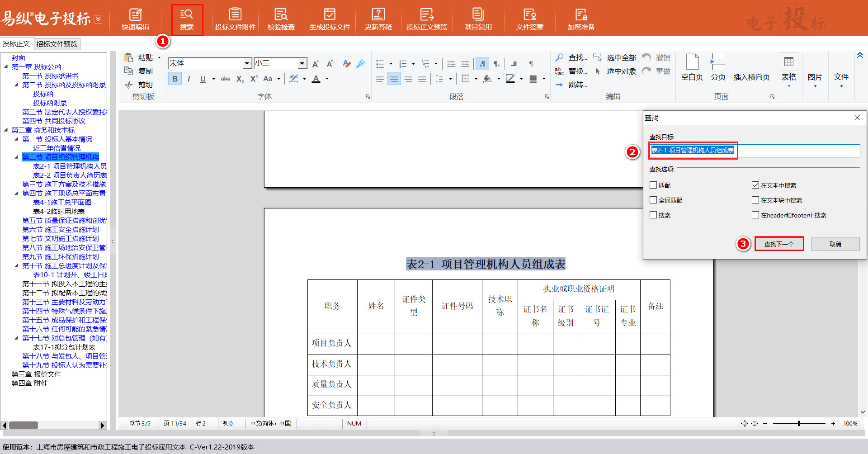
Task: Open the app title dropdown arrow
Action: (98, 19)
